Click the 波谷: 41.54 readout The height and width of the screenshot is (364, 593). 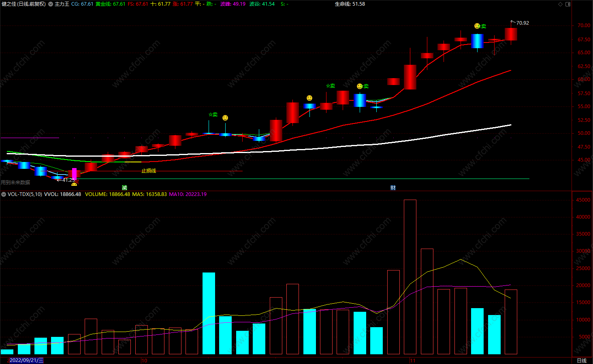coord(262,4)
